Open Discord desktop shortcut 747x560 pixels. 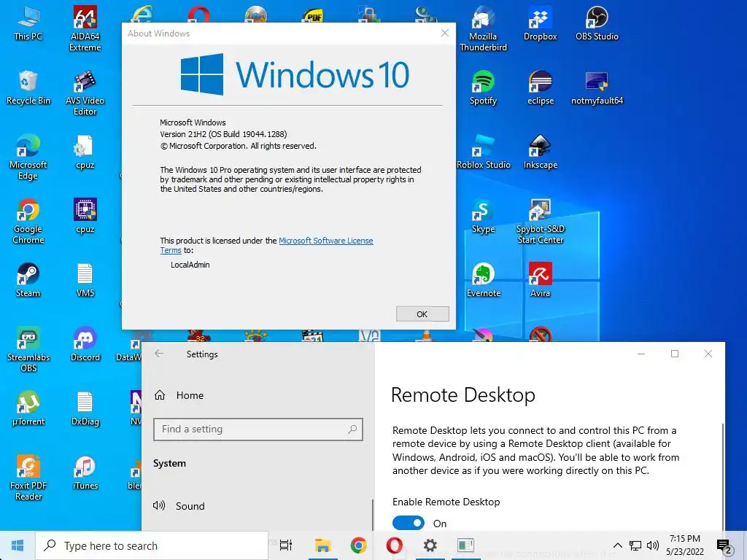[x=85, y=345]
